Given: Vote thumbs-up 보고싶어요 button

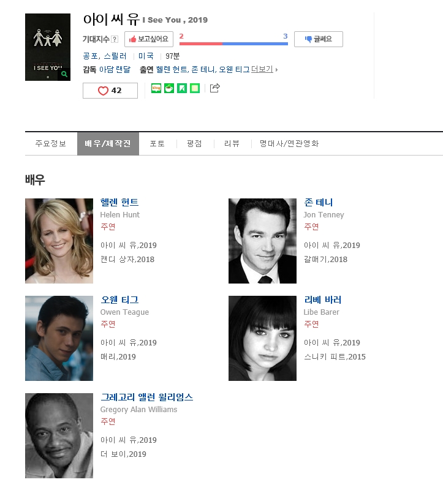Looking at the screenshot, I should pyautogui.click(x=149, y=39).
